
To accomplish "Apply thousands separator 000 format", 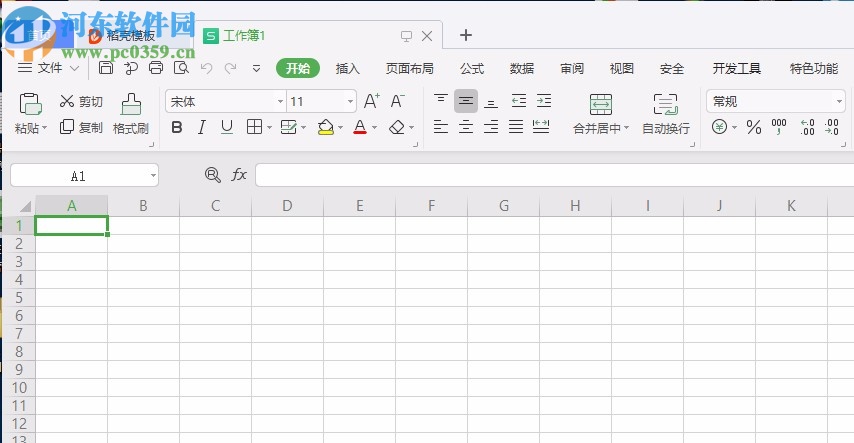I will tap(779, 127).
